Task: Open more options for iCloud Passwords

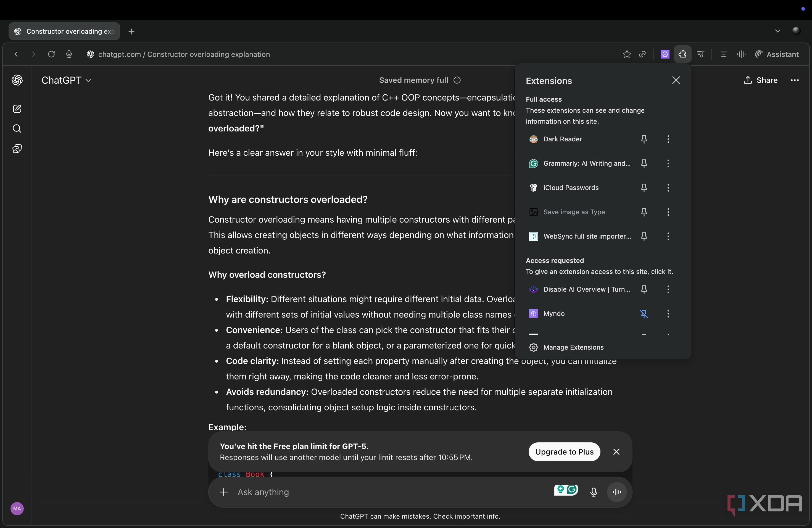Action: (x=668, y=188)
